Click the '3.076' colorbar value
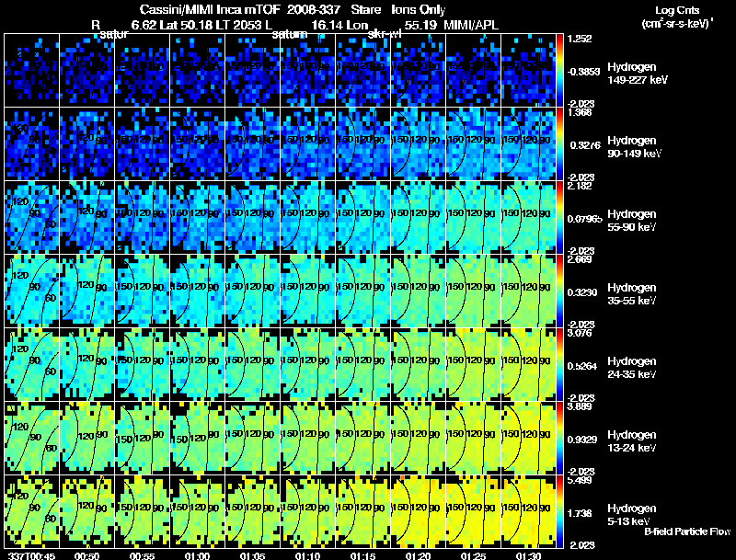 coord(580,334)
